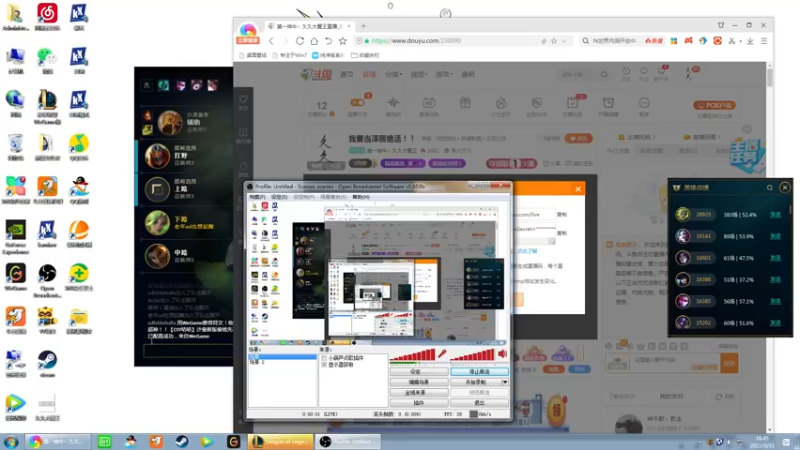Toggle the orange switch on Douyu toolbar

(x=357, y=103)
